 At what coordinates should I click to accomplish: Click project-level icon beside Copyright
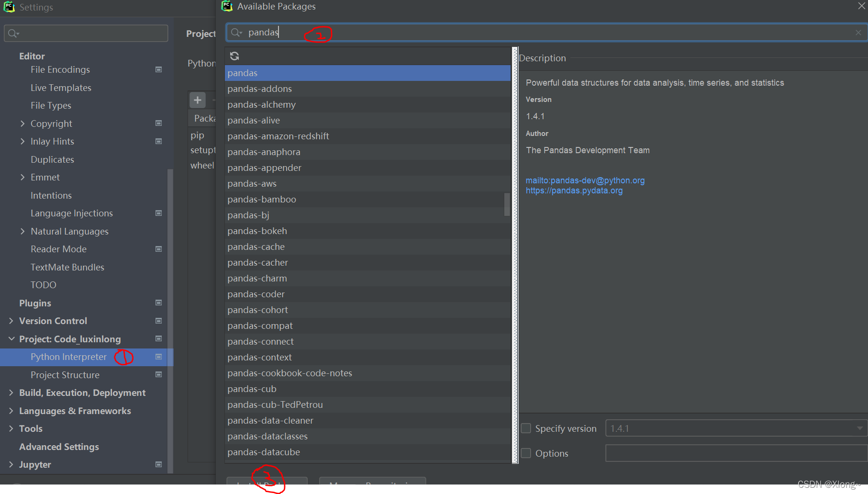159,123
